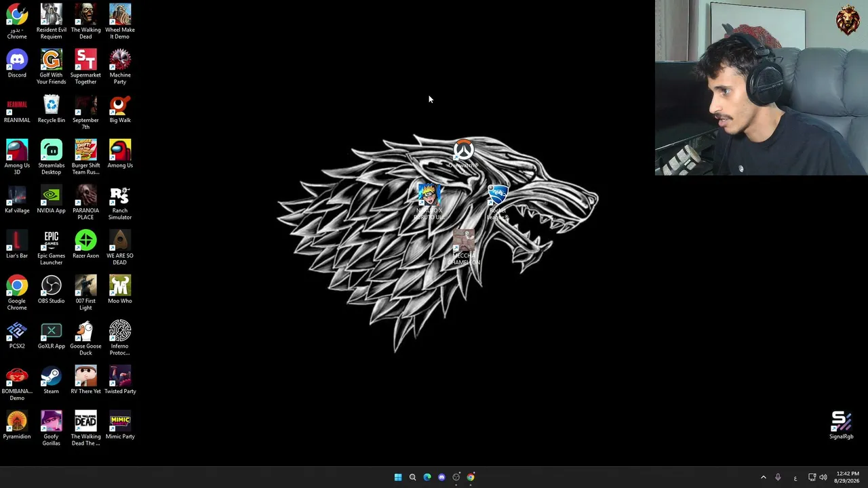Open the 12:42 PM clock and date
This screenshot has height=488, width=868.
tap(848, 477)
